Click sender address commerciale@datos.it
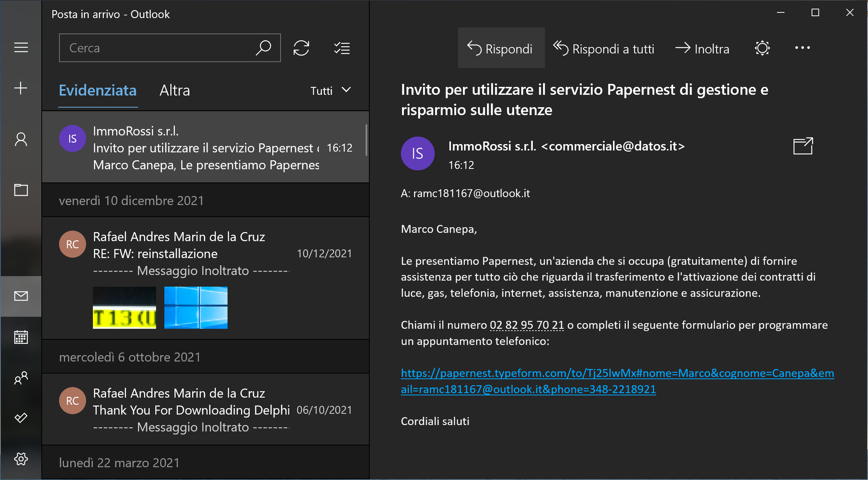Viewport: 868px width, 480px height. (613, 146)
